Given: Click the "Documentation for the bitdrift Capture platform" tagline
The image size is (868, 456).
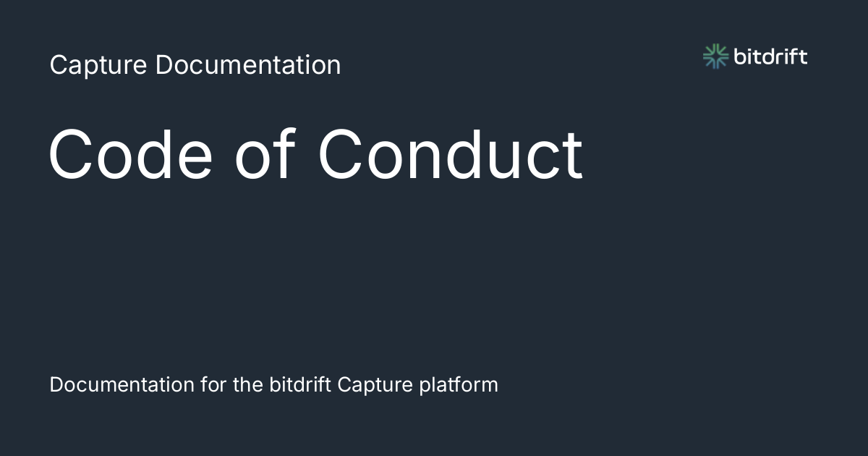Looking at the screenshot, I should pyautogui.click(x=273, y=384).
